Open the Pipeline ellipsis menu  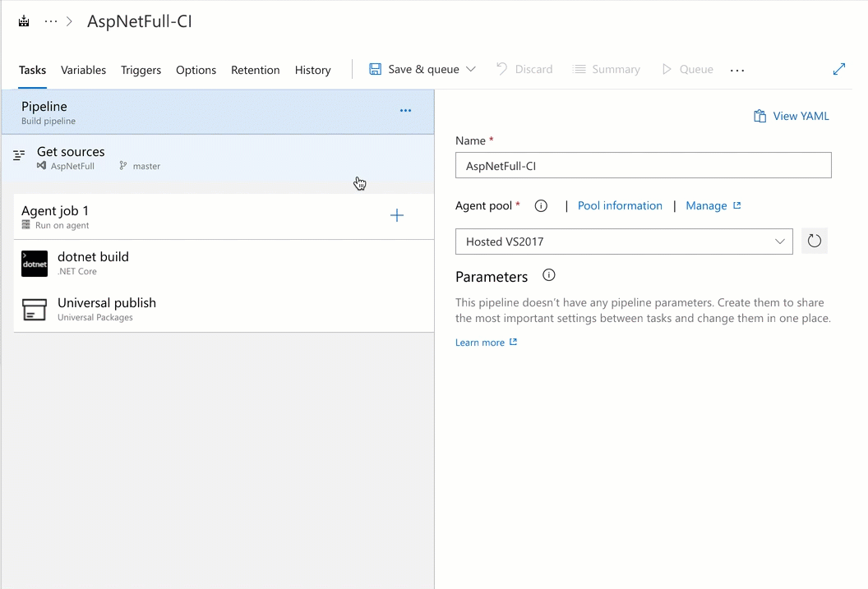click(405, 110)
